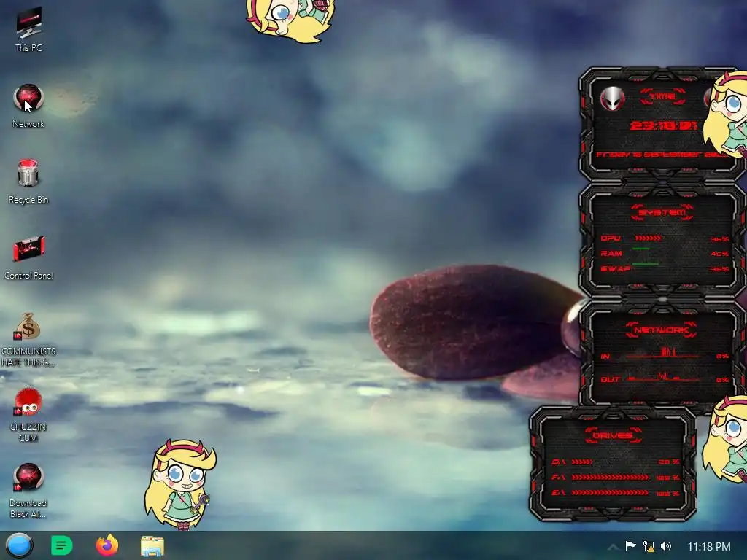This screenshot has width=747, height=560.
Task: Click the 11:18 PM taskbar clock
Action: [709, 546]
